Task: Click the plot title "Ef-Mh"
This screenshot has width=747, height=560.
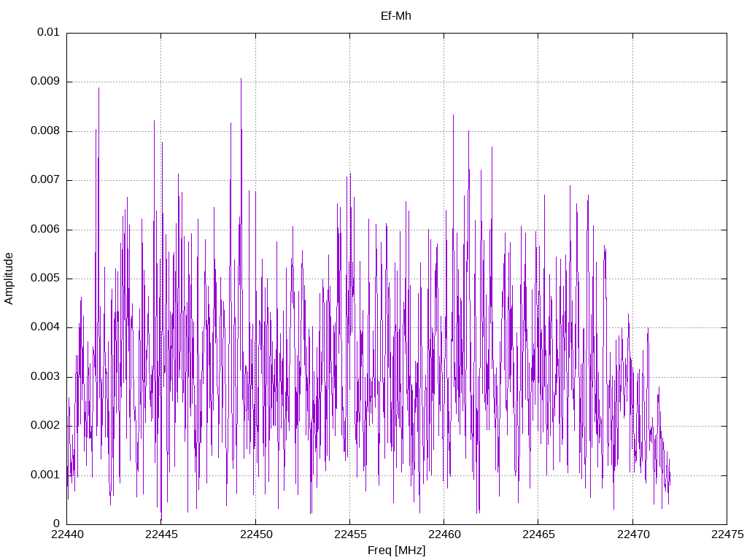Action: click(396, 16)
